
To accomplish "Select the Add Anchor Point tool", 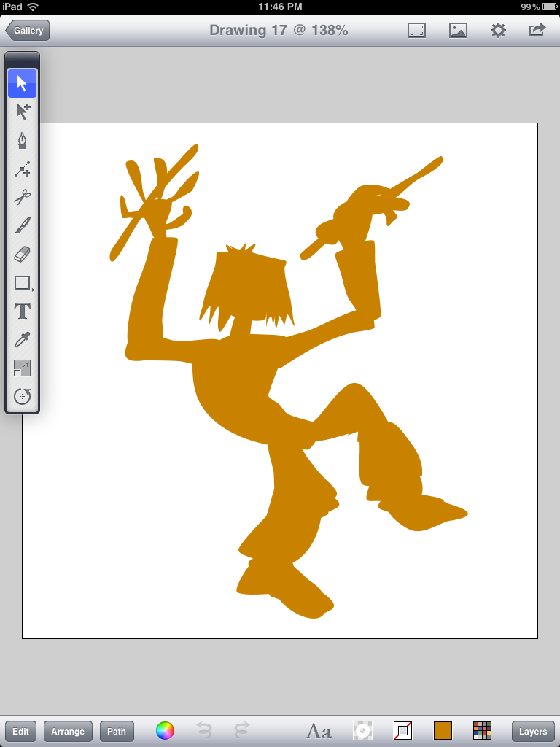I will pyautogui.click(x=22, y=169).
